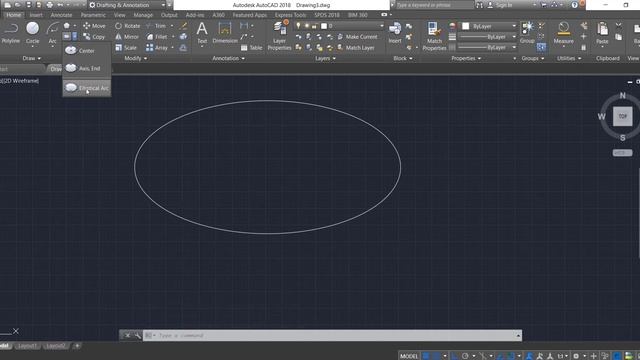This screenshot has width=640, height=360.
Task: Choose Center ellipse option
Action: point(86,51)
